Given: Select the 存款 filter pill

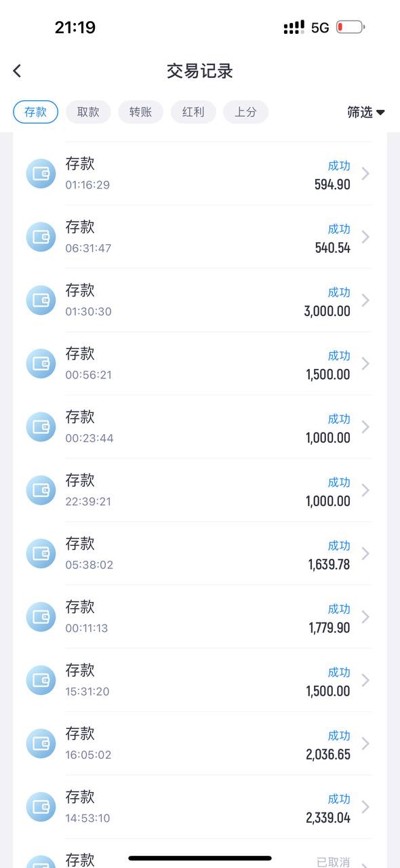Looking at the screenshot, I should (x=35, y=112).
